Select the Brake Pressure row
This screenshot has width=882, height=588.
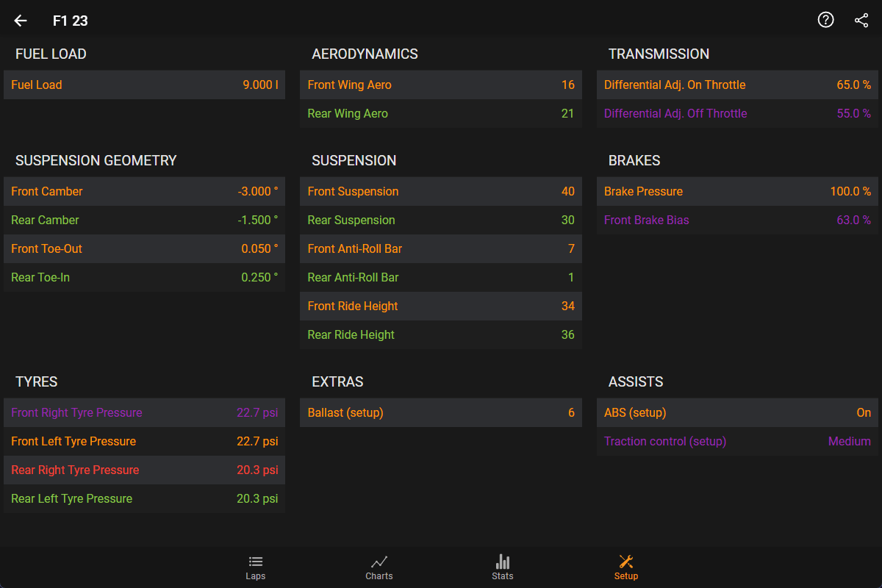(x=737, y=191)
